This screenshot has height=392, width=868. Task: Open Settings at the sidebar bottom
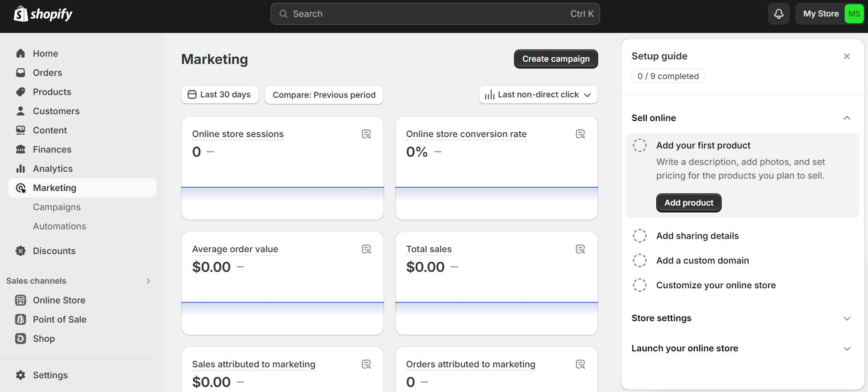coord(82,375)
